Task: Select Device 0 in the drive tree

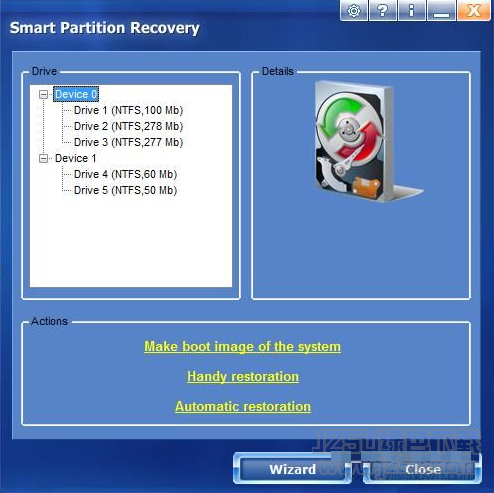Action: [76, 94]
